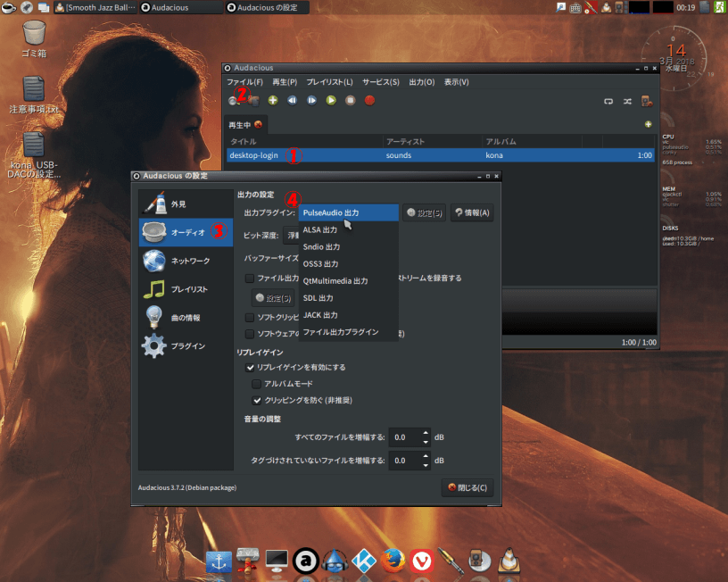728x582 pixels.
Task: Open the オーディオ settings category
Action: 186,232
